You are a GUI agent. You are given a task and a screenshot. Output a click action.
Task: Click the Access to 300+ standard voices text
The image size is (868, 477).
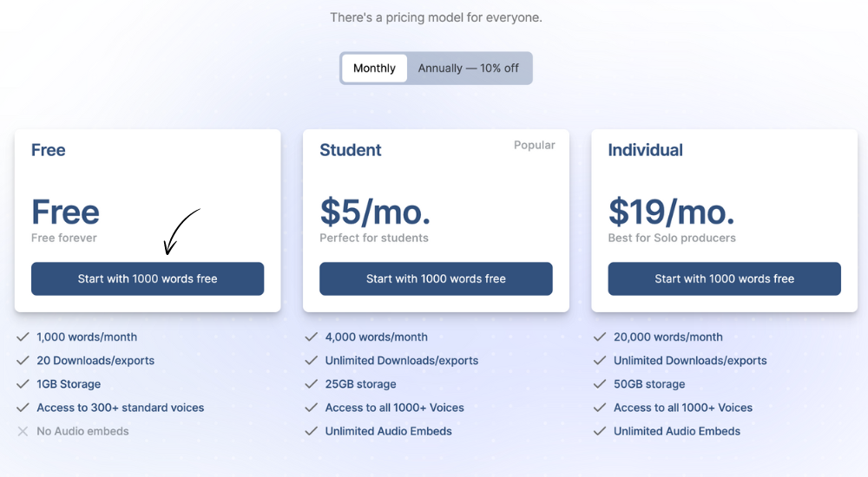tap(120, 408)
